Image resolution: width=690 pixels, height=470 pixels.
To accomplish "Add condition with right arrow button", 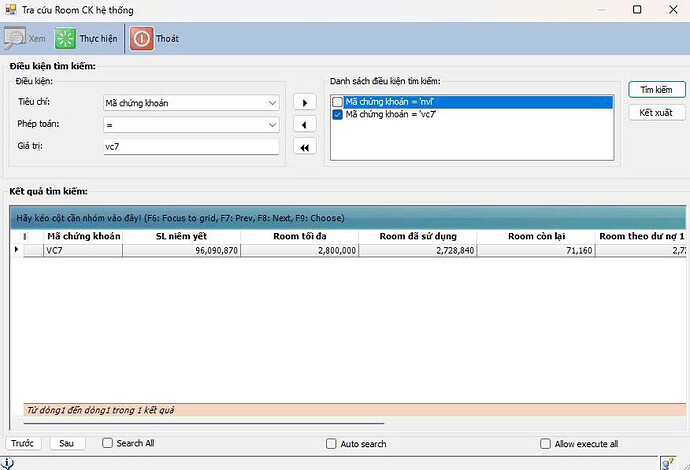I will 305,103.
